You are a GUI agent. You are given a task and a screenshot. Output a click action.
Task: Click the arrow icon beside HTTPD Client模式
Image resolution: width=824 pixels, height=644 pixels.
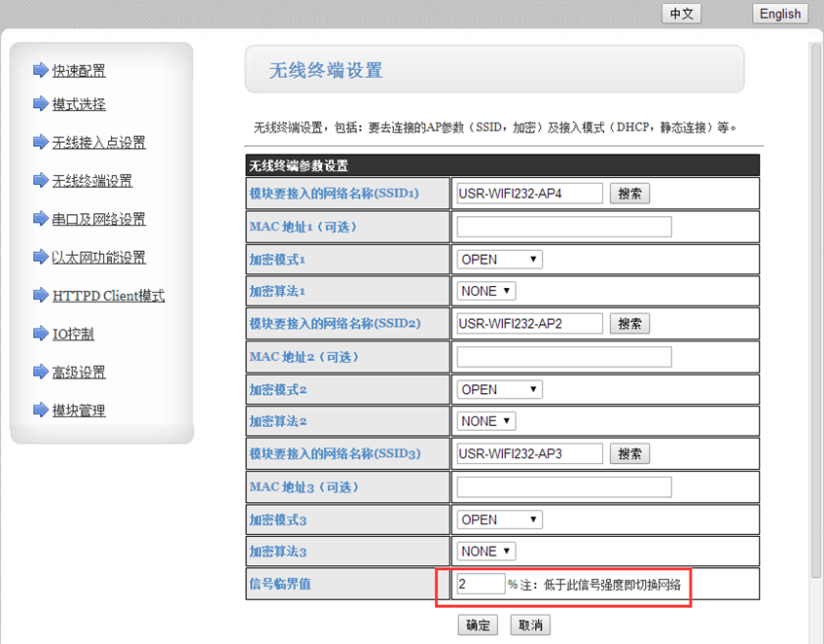coord(40,295)
